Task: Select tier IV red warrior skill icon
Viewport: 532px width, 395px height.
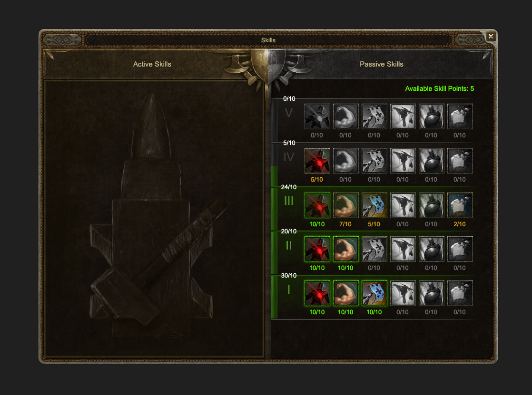Action: (317, 161)
